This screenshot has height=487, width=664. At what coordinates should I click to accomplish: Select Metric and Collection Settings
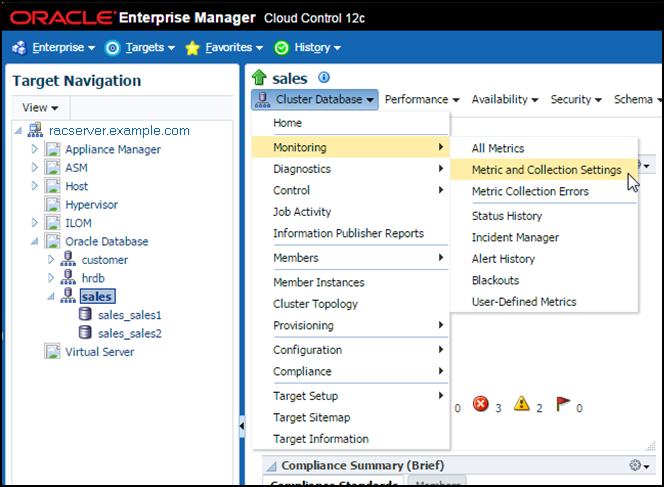(x=544, y=170)
